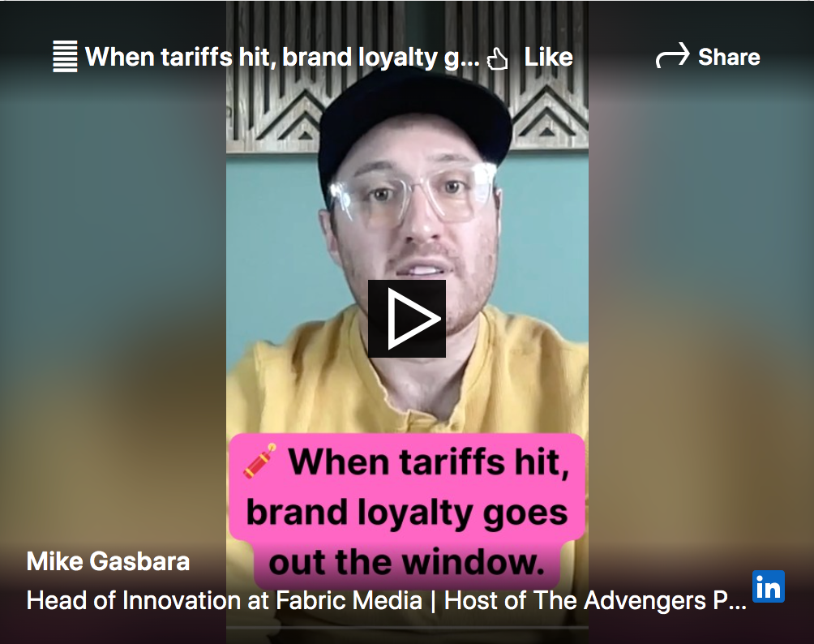Click the 'Head of Innovation at Fabric Media' headline

225,600
